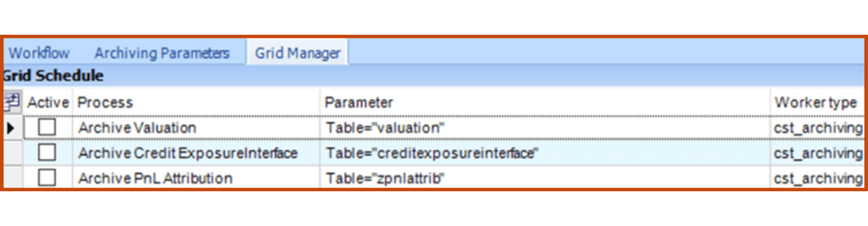
Task: Click the current row arrow indicator
Action: pyautogui.click(x=11, y=128)
